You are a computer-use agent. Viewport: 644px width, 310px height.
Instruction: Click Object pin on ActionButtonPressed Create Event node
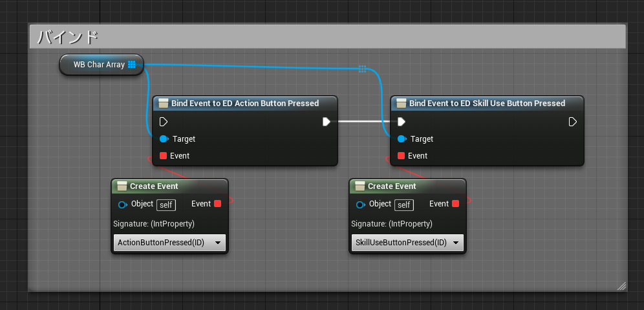[x=122, y=205]
